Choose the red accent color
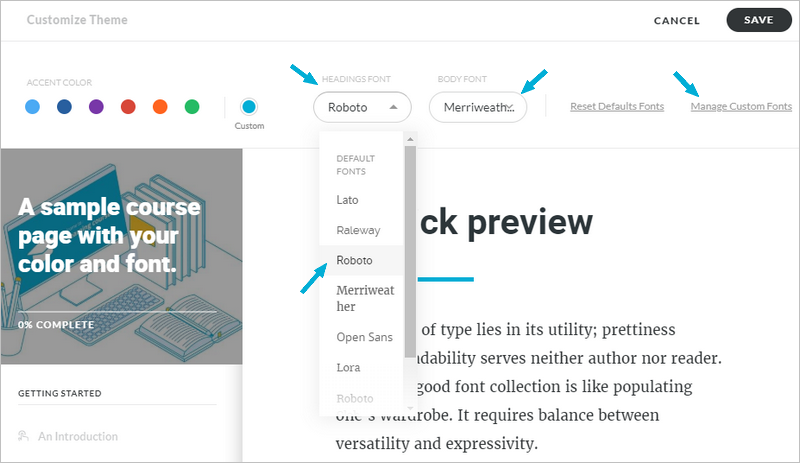 pyautogui.click(x=128, y=107)
